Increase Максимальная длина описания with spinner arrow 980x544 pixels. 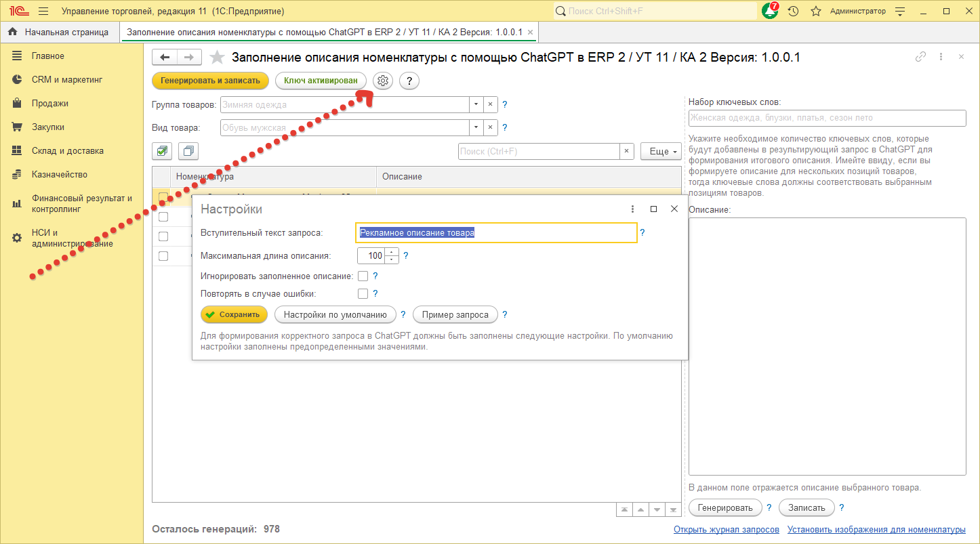[392, 252]
